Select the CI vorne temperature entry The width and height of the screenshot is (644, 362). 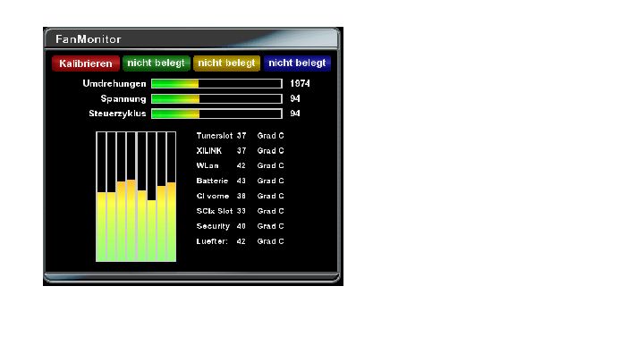(240, 196)
